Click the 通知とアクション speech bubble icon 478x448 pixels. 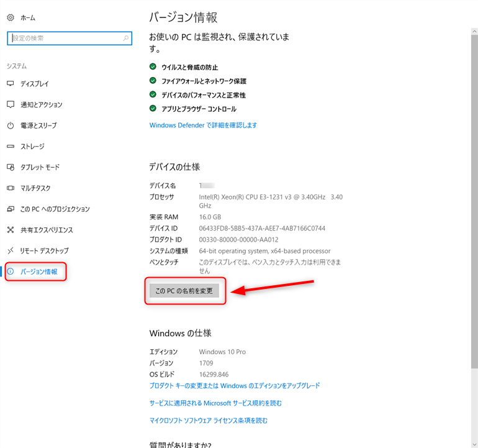11,104
